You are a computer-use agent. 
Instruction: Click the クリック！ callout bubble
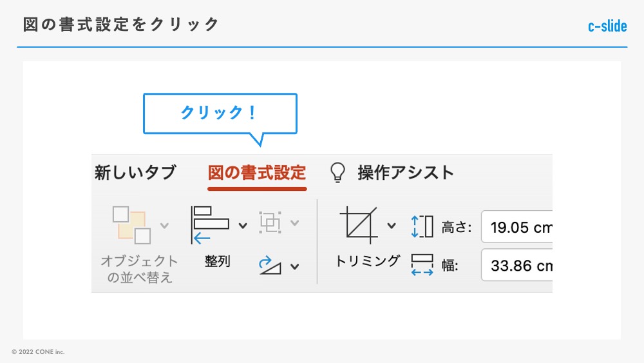tap(220, 113)
